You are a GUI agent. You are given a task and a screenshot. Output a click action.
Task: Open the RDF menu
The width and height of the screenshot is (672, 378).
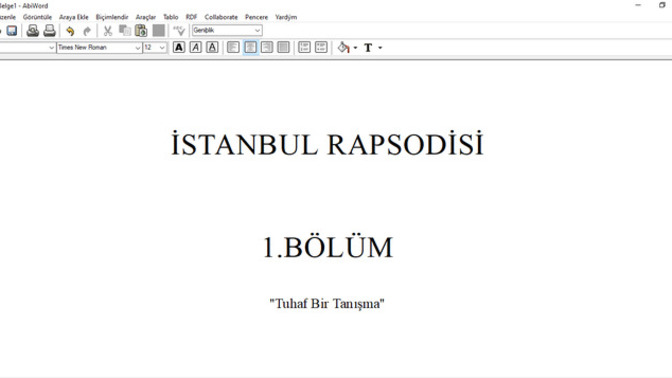point(191,17)
